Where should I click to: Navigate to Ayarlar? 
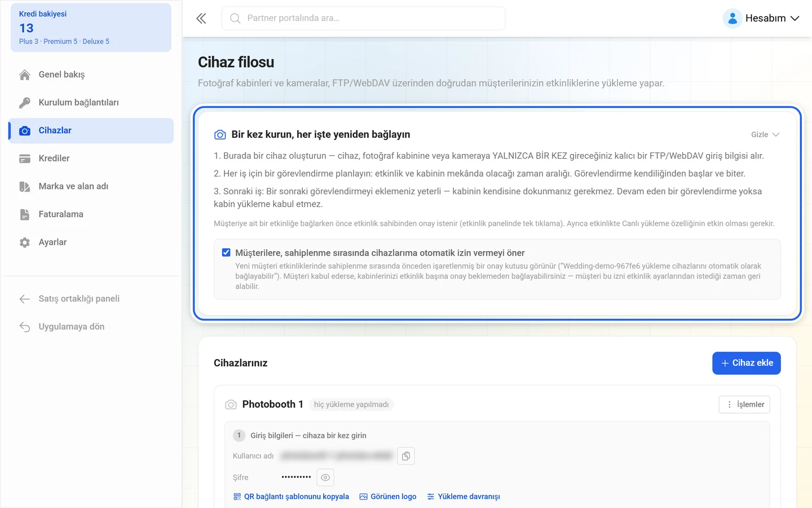[91, 242]
